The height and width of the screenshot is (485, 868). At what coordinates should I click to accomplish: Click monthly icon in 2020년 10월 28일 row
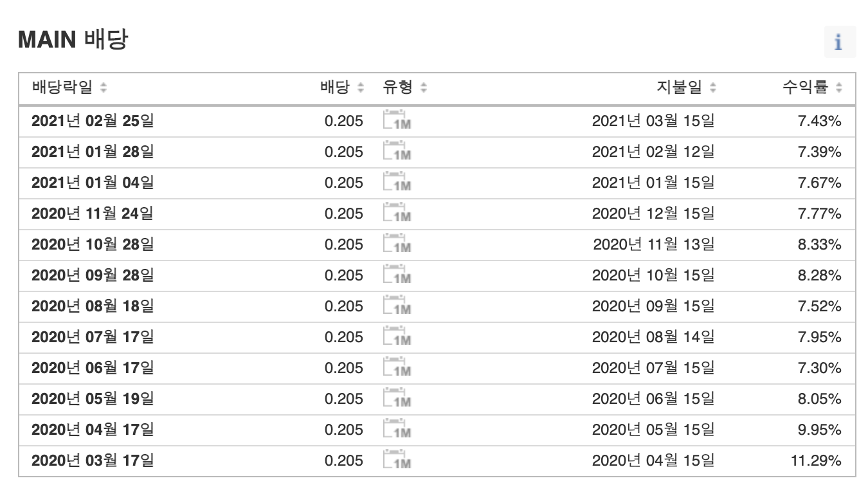pyautogui.click(x=397, y=244)
